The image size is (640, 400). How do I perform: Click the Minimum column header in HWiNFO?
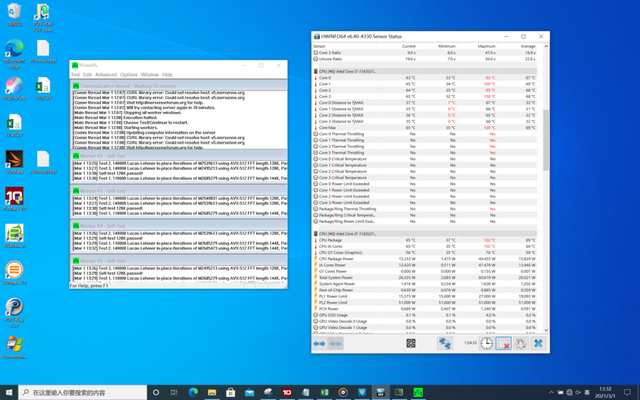[x=447, y=46]
